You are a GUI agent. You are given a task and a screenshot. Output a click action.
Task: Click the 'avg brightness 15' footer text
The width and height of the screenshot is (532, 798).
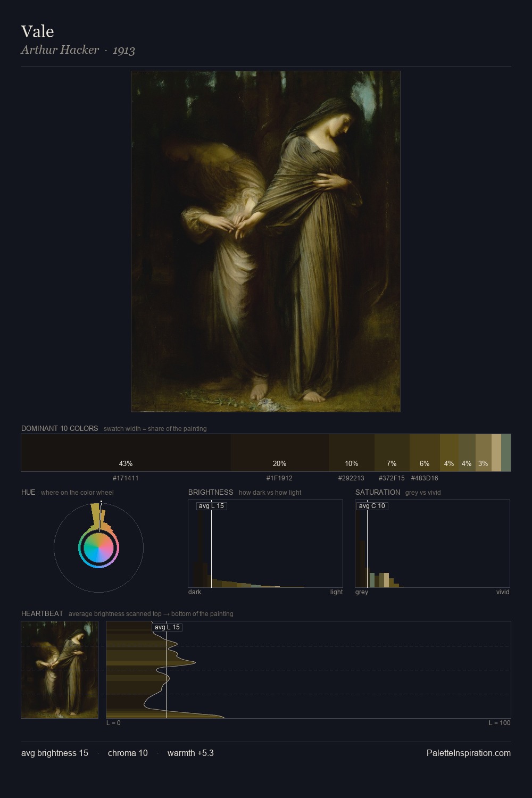coord(55,753)
